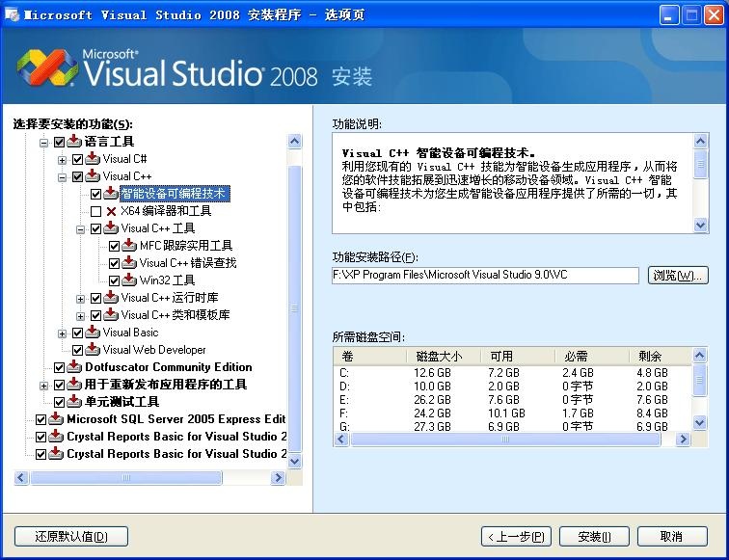Click install icon beside MFC 跟踪实用工具

129,246
